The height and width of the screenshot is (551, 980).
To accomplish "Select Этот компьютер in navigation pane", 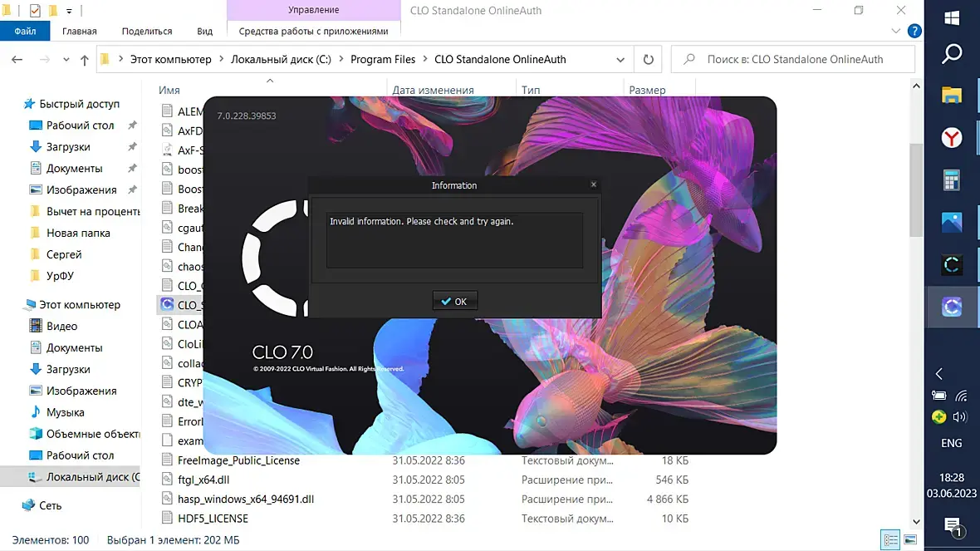I will [80, 304].
